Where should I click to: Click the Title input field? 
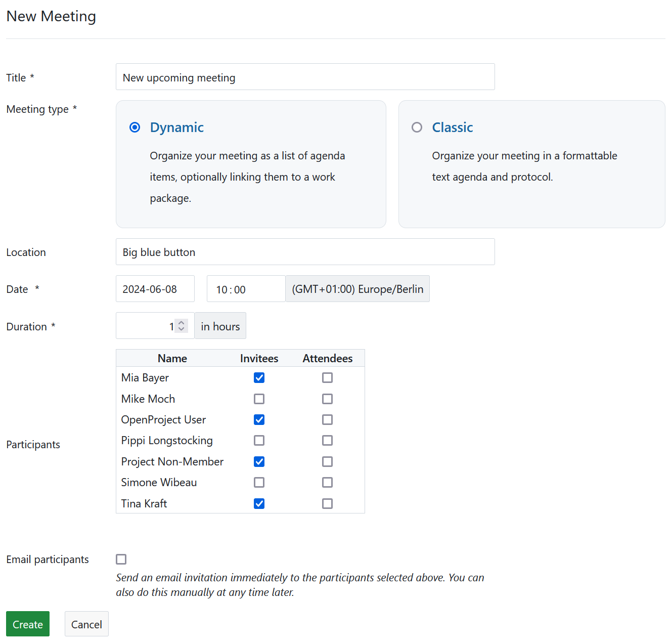tap(305, 77)
